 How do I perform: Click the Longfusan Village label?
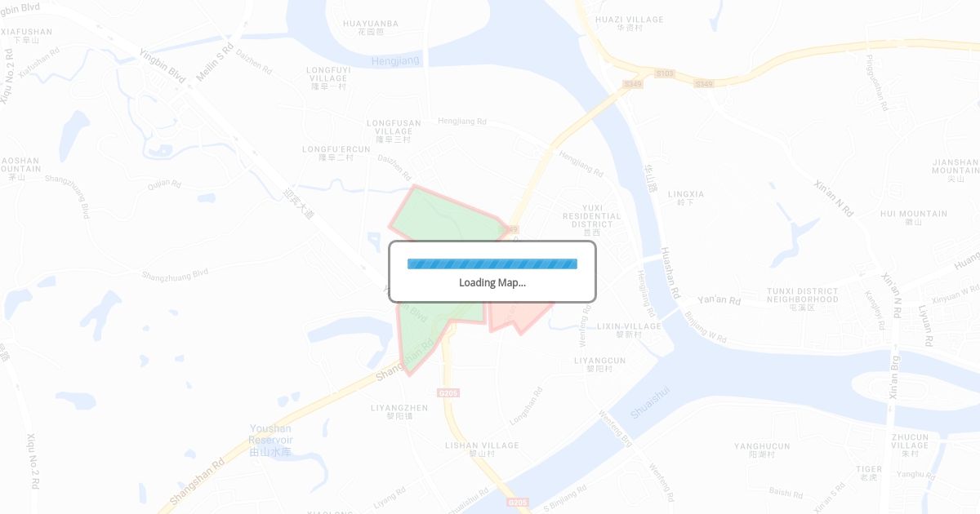click(x=394, y=131)
